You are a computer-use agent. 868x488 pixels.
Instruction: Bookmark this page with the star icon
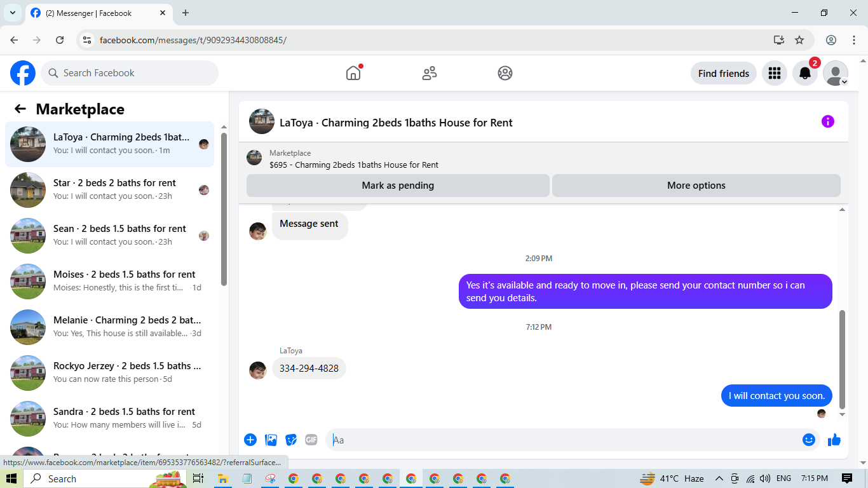click(x=799, y=40)
